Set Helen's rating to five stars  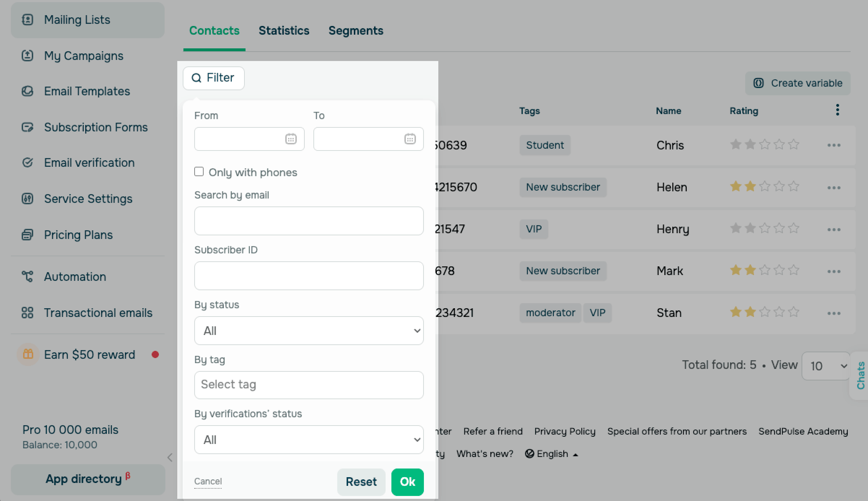coord(794,187)
